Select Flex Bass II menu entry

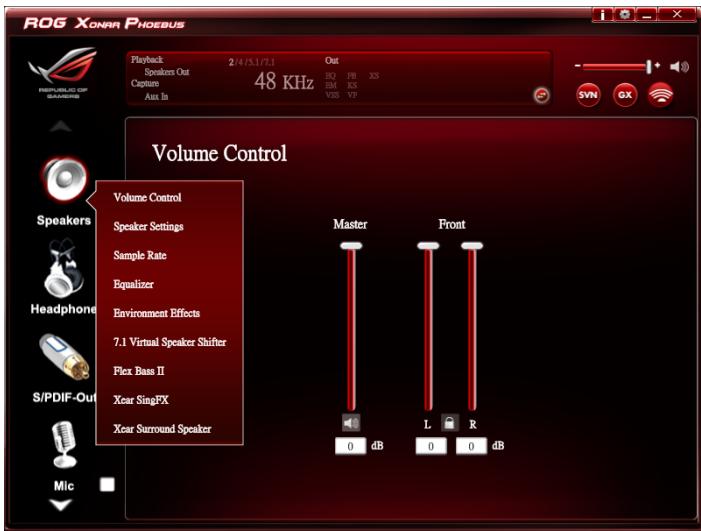(139, 371)
